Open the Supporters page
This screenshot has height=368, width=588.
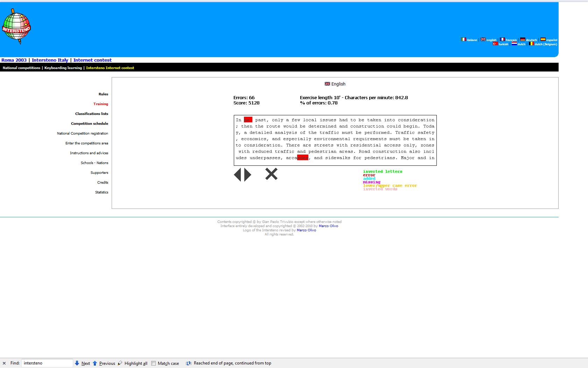point(99,172)
